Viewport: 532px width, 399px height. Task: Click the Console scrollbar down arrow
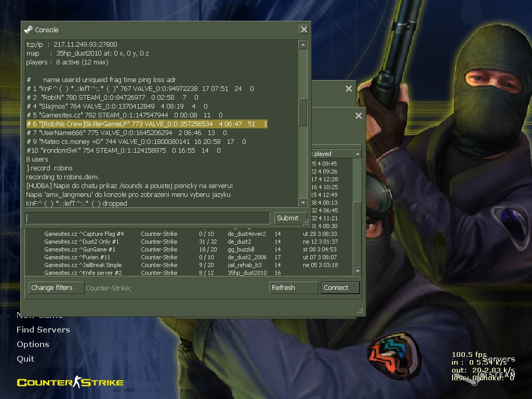coord(303,203)
